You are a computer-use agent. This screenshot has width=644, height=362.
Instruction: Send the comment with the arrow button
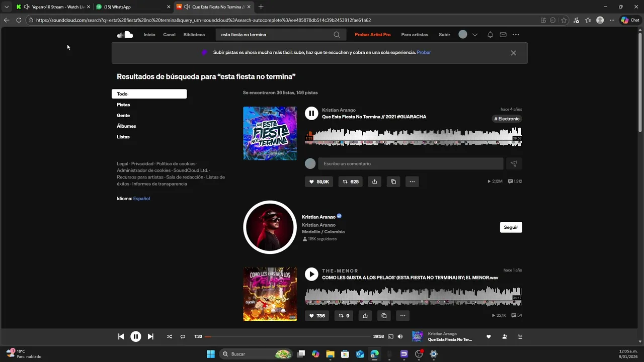tap(514, 163)
